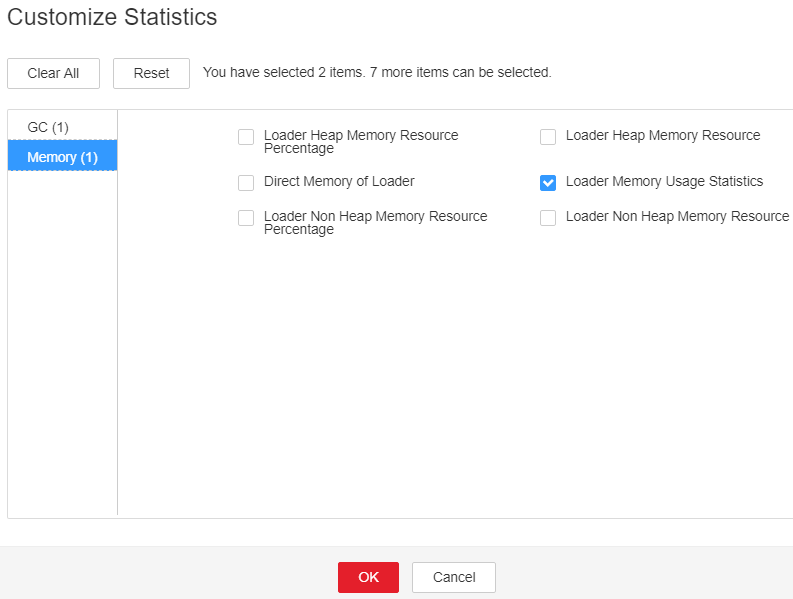Click the Loader Non Heap Memory Resource label
The image size is (793, 599).
[677, 216]
